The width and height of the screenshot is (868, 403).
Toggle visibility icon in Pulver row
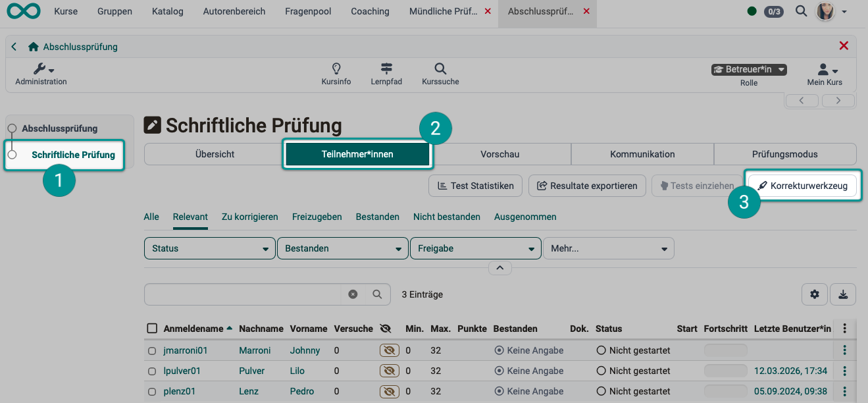coord(390,371)
